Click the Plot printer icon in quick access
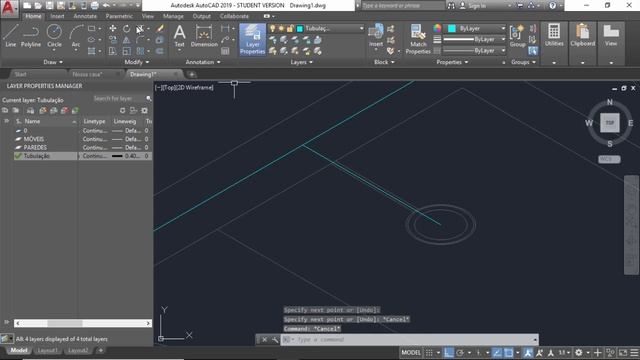 95,6
